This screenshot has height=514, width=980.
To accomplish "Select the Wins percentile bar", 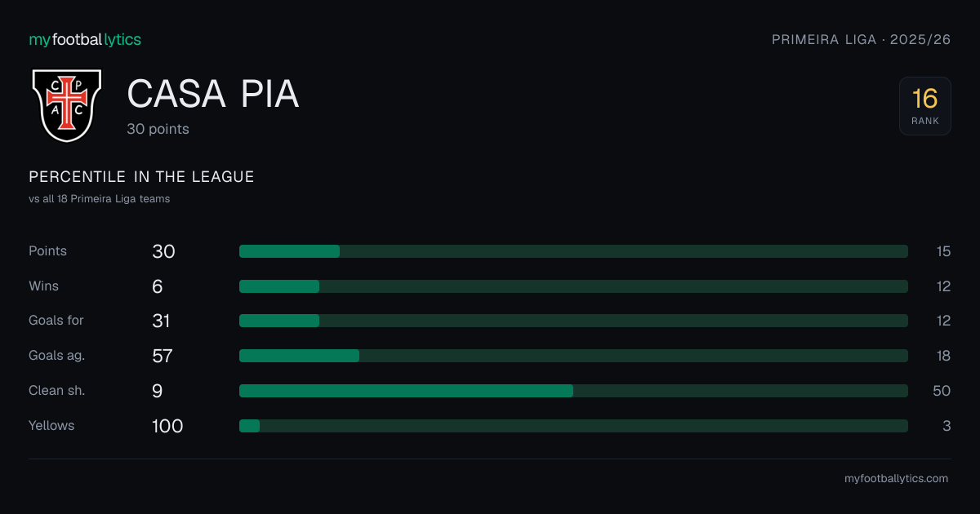I will 573,286.
